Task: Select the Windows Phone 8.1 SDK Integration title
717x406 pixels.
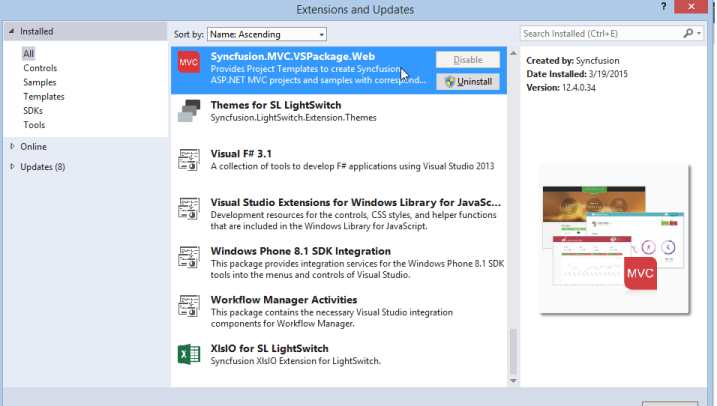Action: [x=300, y=251]
